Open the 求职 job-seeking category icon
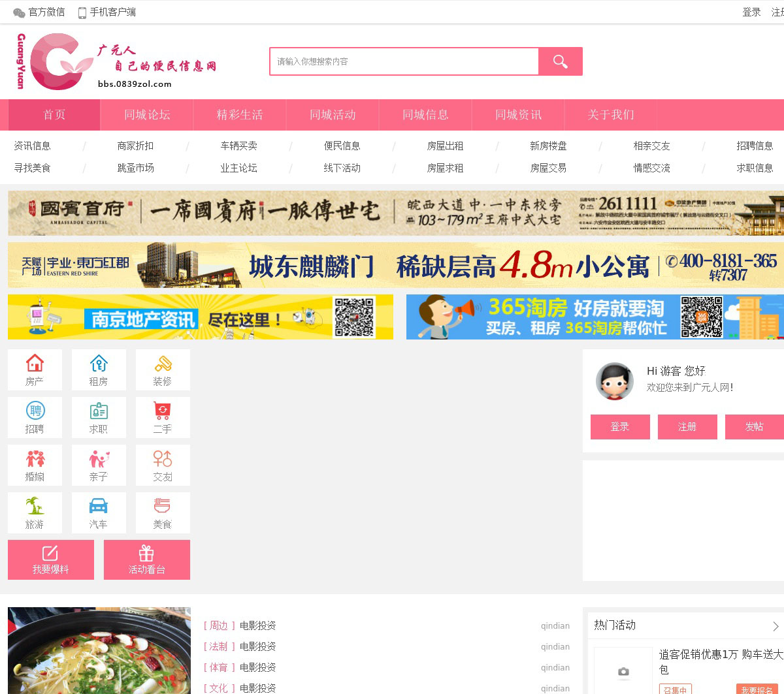 pos(99,417)
